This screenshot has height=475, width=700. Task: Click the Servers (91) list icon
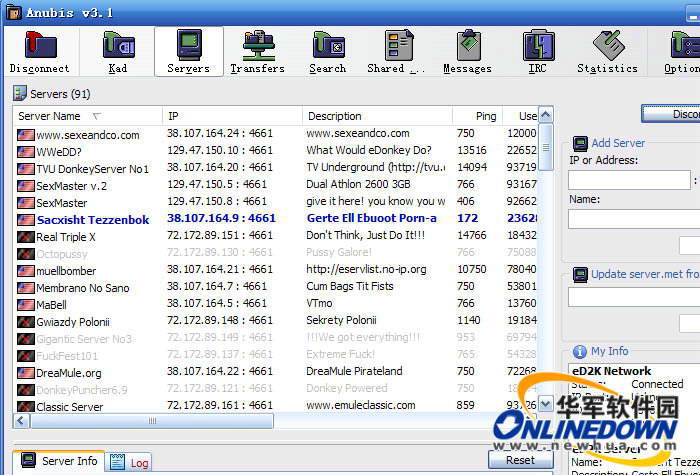(x=20, y=93)
